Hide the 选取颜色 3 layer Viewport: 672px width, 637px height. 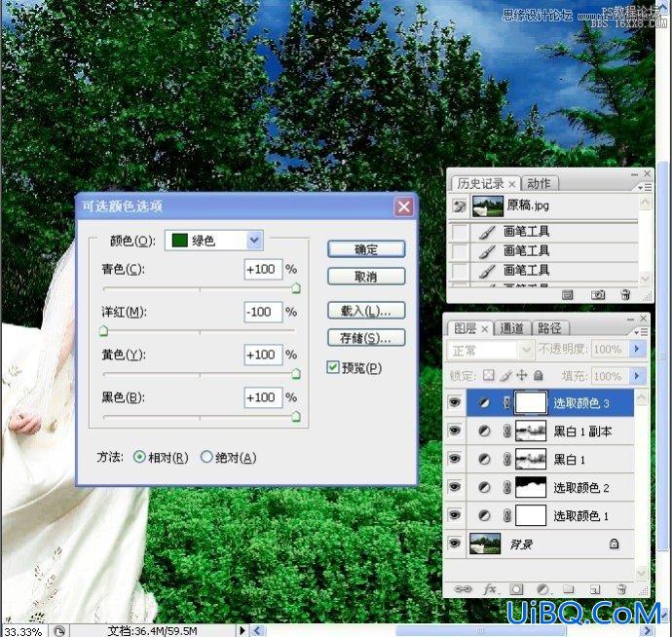click(x=454, y=402)
